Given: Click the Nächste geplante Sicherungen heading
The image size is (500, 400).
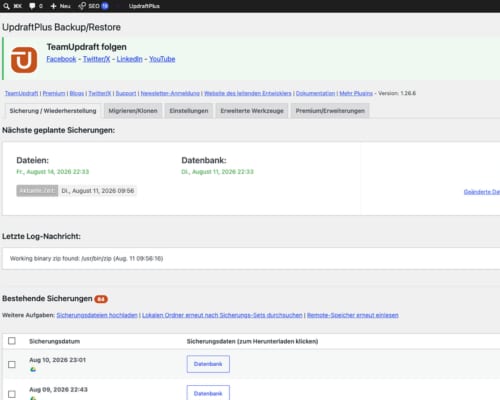Looking at the screenshot, I should tap(58, 130).
